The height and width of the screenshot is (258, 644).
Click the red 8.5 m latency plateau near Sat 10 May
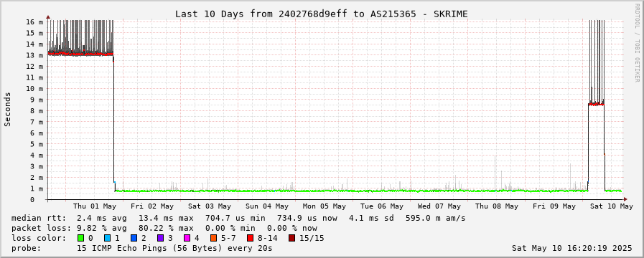pyautogui.click(x=596, y=104)
